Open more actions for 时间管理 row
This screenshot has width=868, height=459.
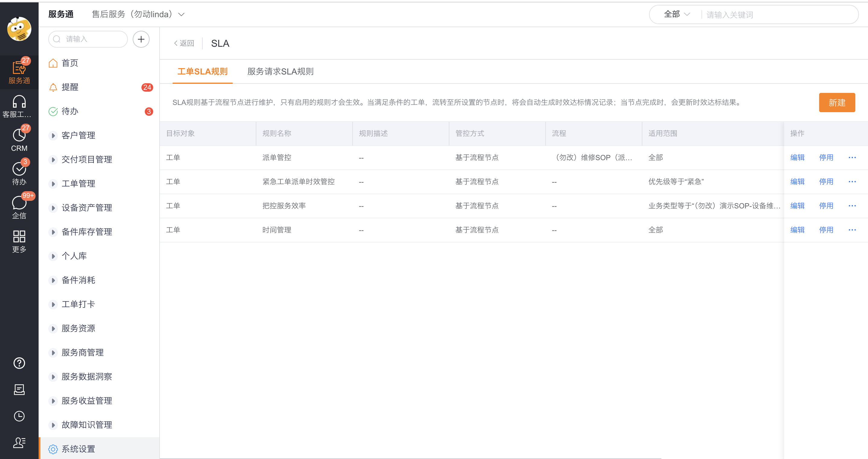click(x=852, y=230)
